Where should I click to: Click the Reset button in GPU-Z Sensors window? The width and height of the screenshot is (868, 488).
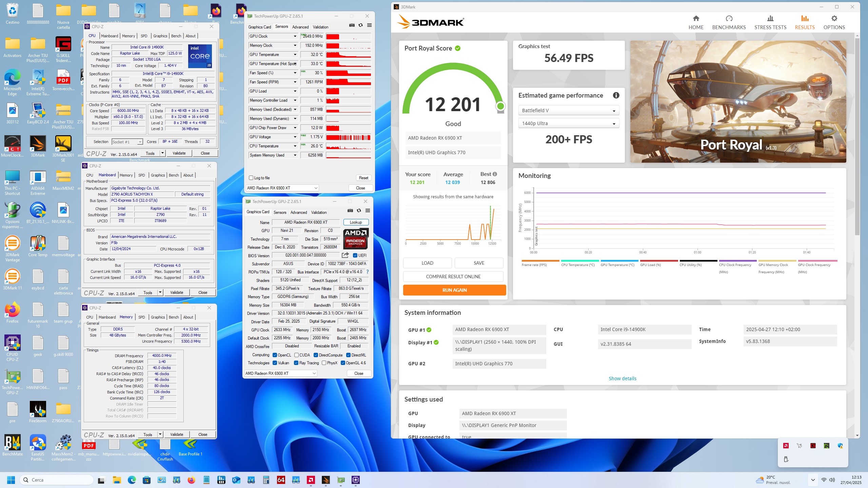pos(363,178)
